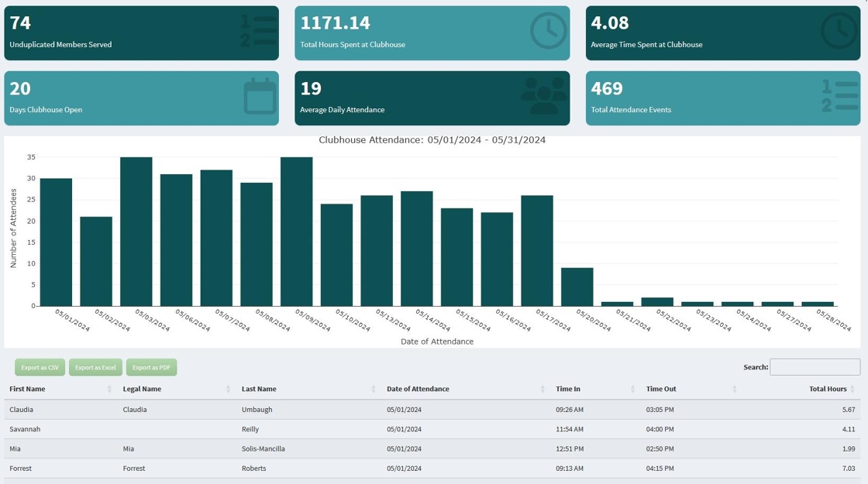Select the 05/06/2024 bar in chart
The image size is (868, 484).
pyautogui.click(x=176, y=240)
